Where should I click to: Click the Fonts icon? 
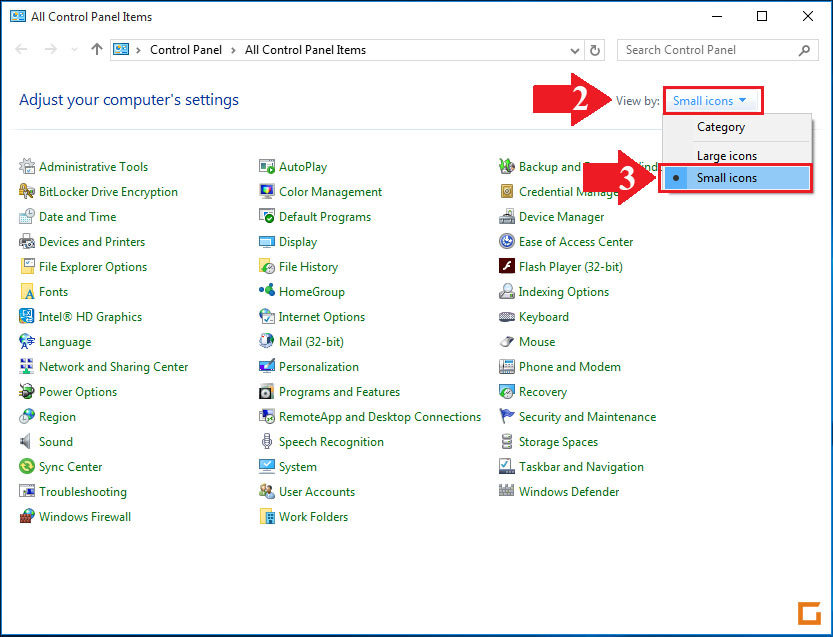click(27, 291)
